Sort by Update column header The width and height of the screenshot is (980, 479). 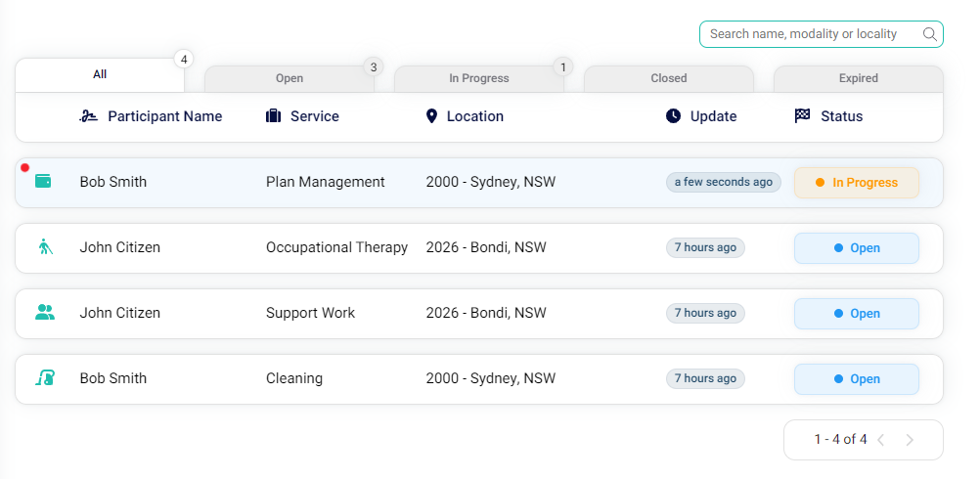(x=713, y=116)
